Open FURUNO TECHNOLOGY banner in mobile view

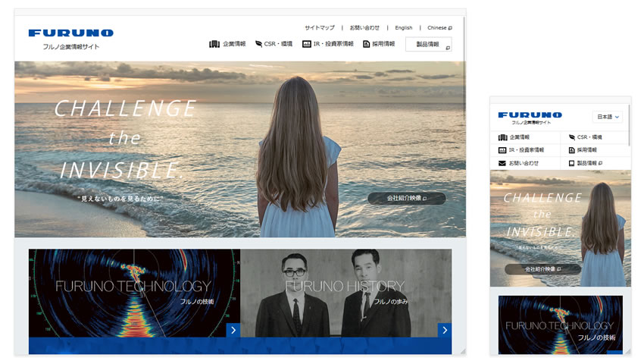(x=560, y=325)
